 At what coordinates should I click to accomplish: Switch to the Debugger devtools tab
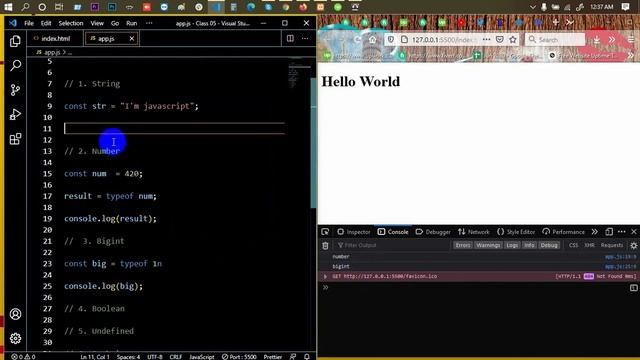pyautogui.click(x=433, y=232)
